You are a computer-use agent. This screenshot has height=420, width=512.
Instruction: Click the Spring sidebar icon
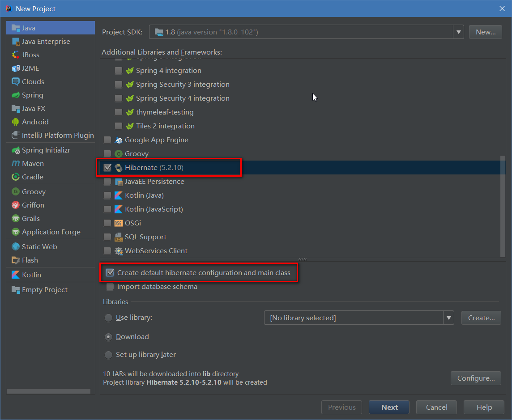(x=15, y=95)
